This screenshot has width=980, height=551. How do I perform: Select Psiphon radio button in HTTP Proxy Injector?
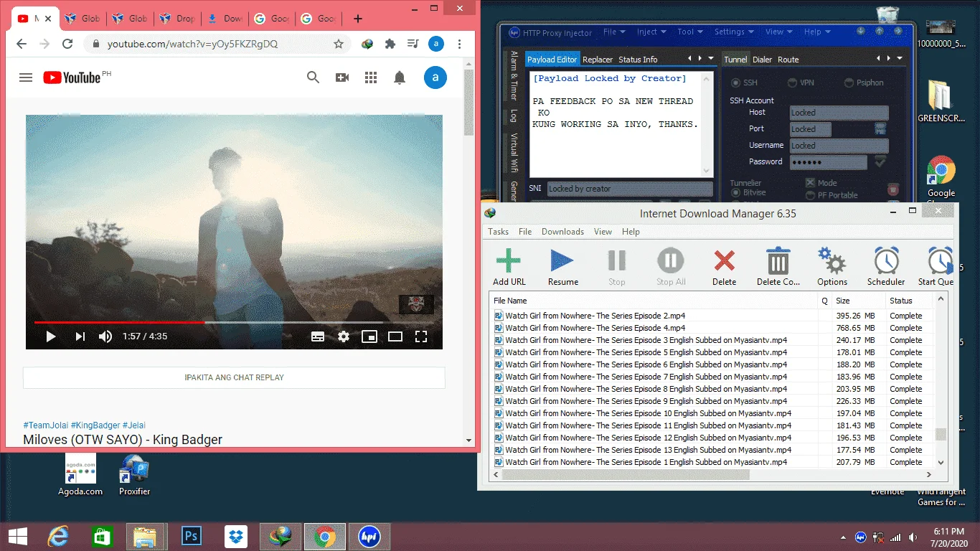[x=849, y=83]
